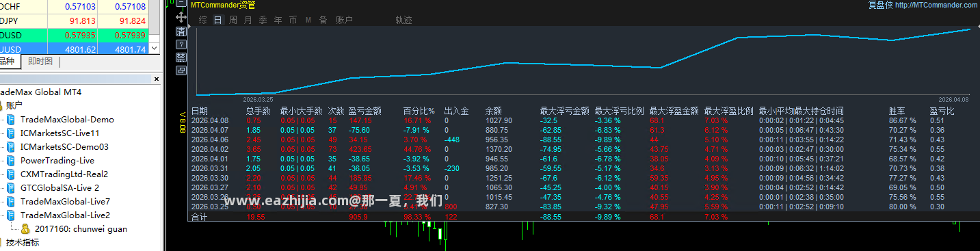980x251 pixels.
Task: Select the 2026.04.02 row date
Action: coord(211,149)
